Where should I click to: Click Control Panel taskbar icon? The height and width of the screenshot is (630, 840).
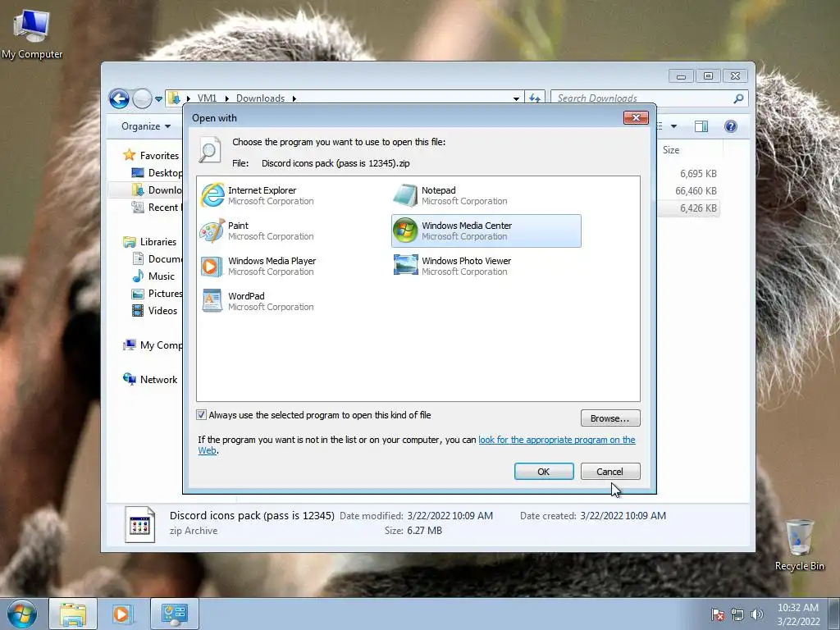click(x=174, y=614)
